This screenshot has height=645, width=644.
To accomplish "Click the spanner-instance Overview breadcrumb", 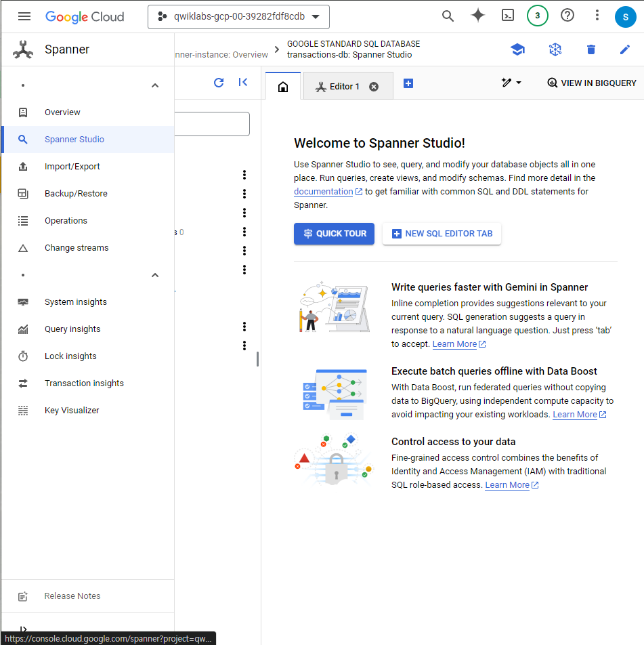I will pos(221,55).
